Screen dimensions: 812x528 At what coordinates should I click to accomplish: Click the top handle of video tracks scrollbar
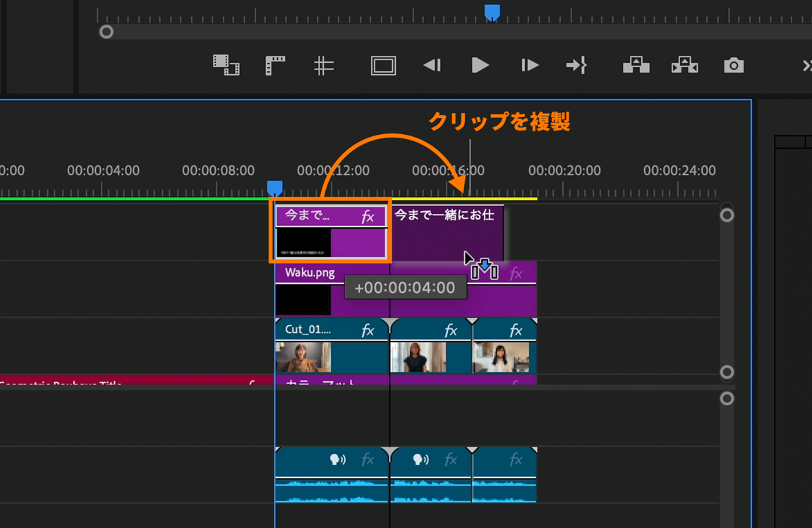pos(727,215)
